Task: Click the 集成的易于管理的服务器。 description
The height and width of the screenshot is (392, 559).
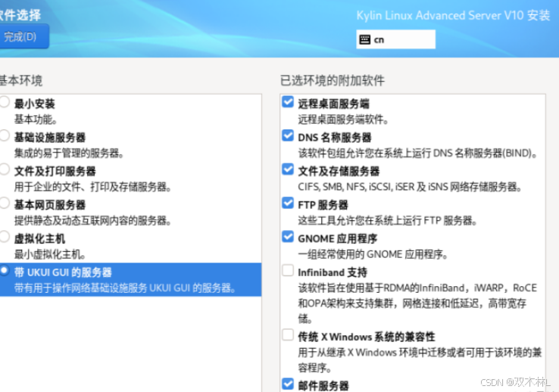Action: point(69,154)
